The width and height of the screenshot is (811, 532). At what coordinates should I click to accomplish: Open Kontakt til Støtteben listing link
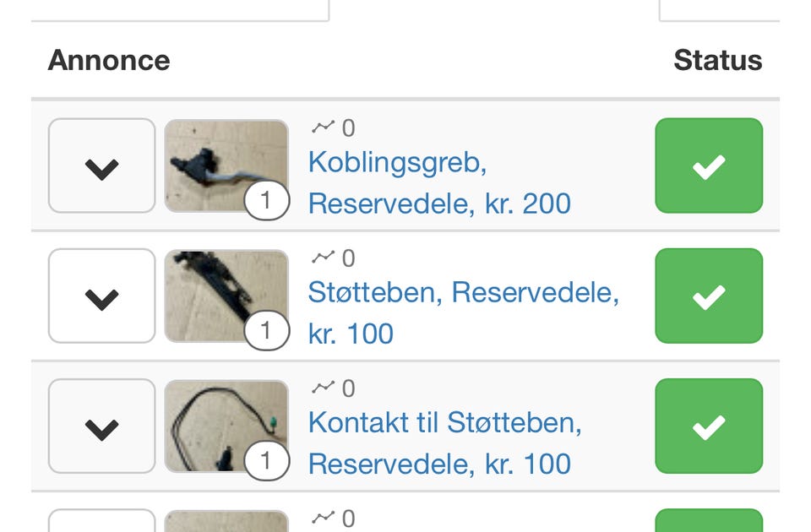[444, 442]
